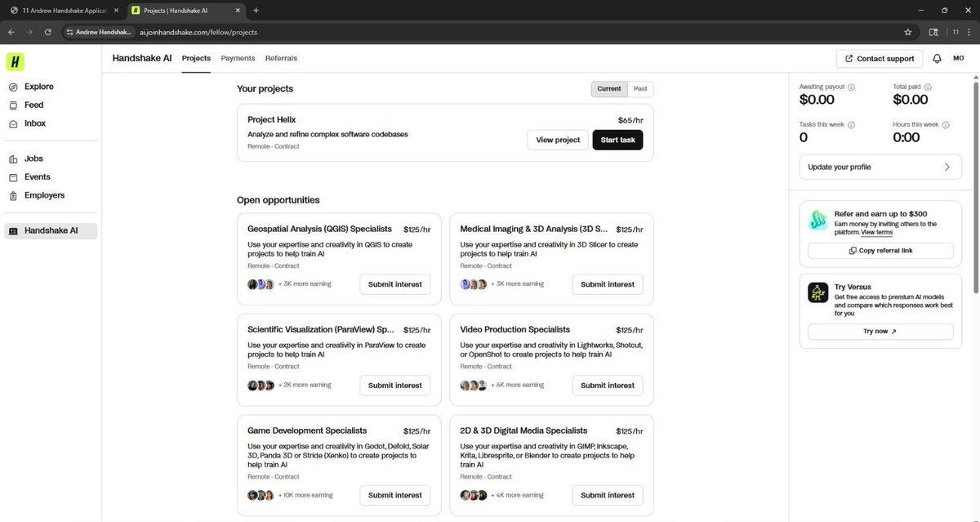Viewport: 980px width, 522px height.
Task: Click the Andrew Handshake profile chip
Action: point(98,32)
